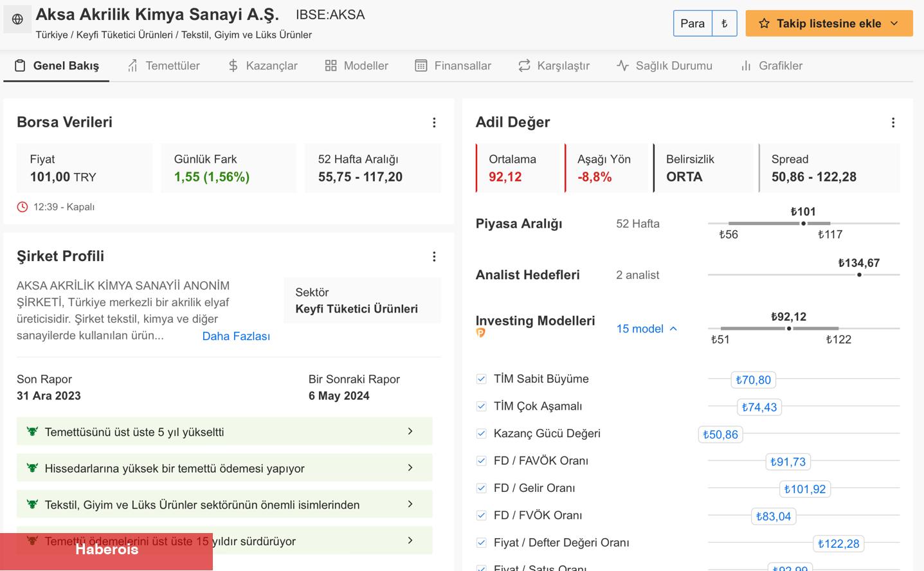Screen dimensions: 924x571
Task: Click the pulse icon of Sağlık Durumu
Action: pyautogui.click(x=622, y=66)
